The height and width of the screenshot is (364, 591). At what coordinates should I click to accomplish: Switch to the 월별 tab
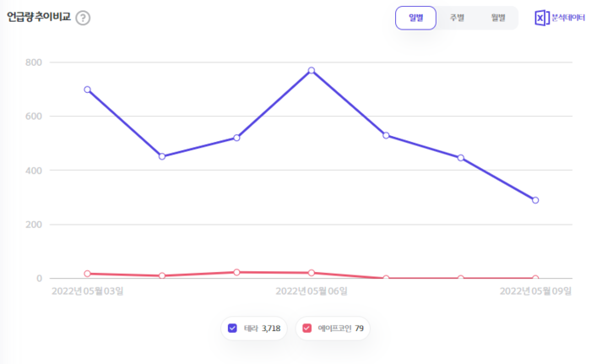click(x=497, y=18)
